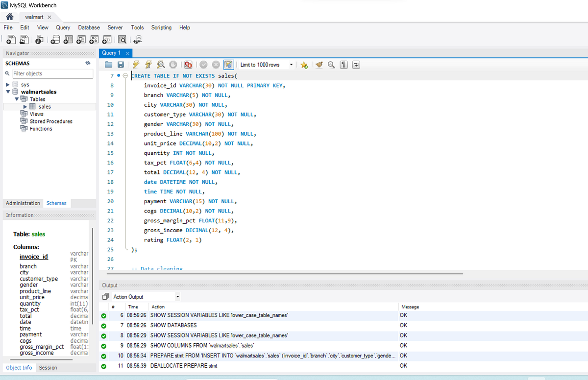Toggle auto-commit mode
This screenshot has width=588, height=380.
tap(228, 64)
